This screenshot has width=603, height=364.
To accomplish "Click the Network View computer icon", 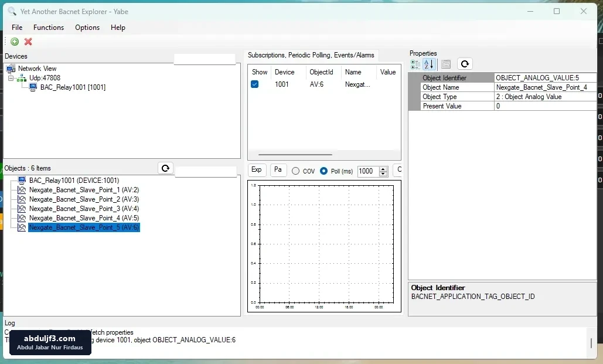I will [11, 69].
